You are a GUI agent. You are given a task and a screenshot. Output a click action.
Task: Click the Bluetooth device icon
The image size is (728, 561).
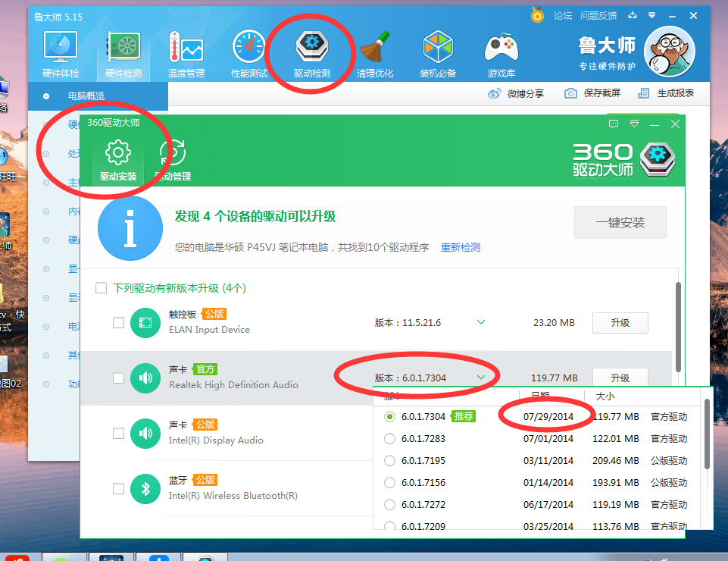[145, 488]
